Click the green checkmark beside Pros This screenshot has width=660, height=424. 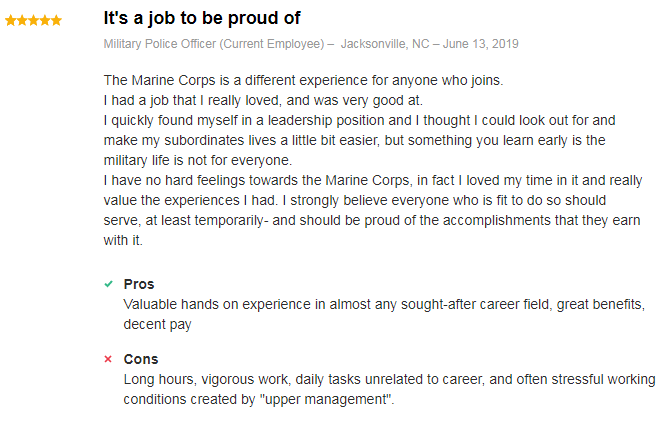(108, 284)
